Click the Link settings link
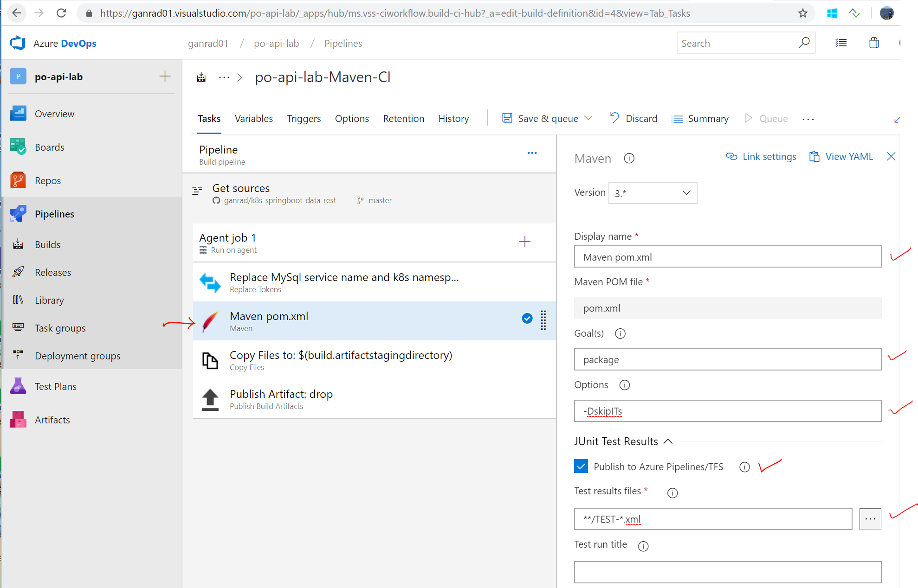Screen dimensions: 918x588 [761, 157]
